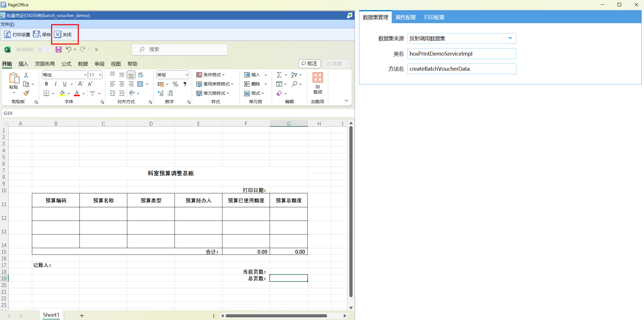Image resolution: width=644 pixels, height=320 pixels.
Task: Click the Borders icon in font group
Action: click(x=46, y=93)
